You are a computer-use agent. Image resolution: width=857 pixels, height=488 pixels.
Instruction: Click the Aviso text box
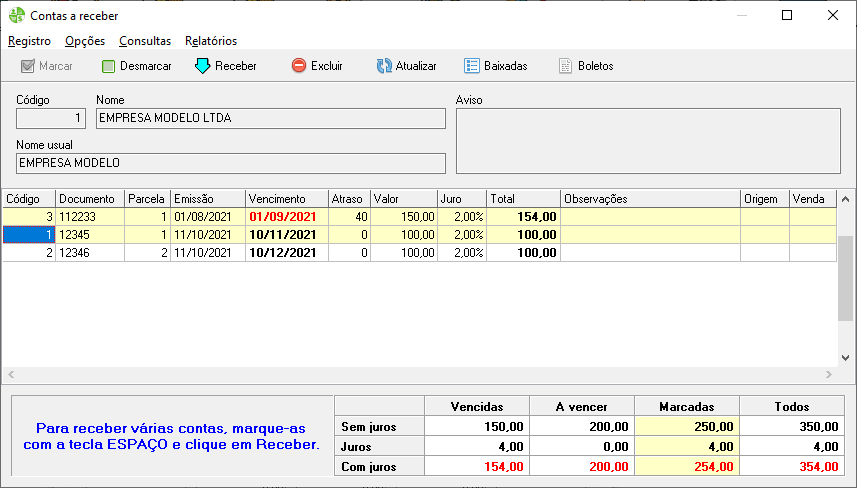647,141
